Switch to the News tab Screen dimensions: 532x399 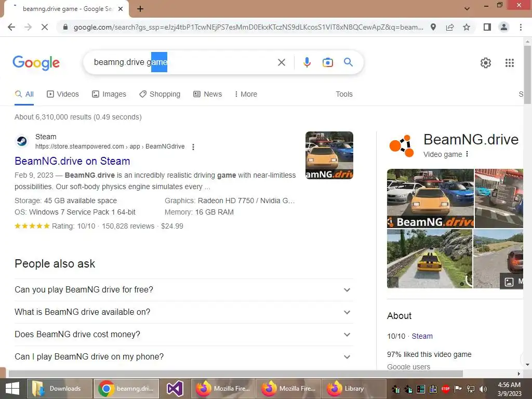pos(208,95)
